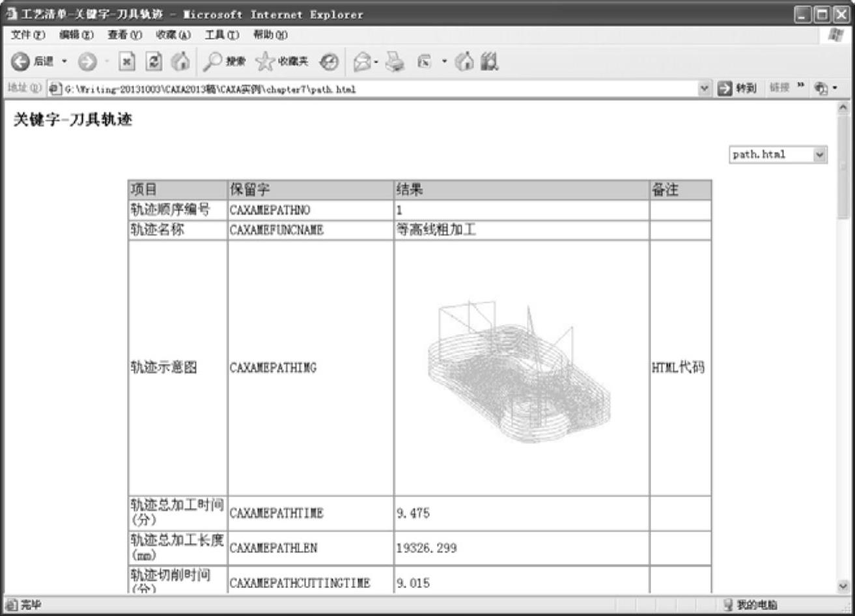
Task: Go to the browser Home page icon
Action: click(x=180, y=61)
